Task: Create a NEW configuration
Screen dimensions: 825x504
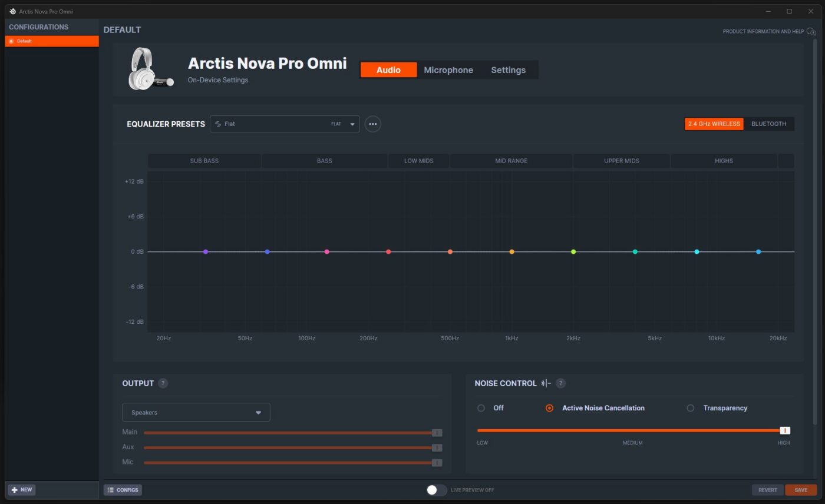Action: coord(22,490)
